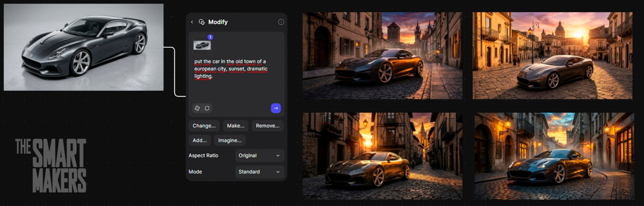Click the 'Modify' panel title
The image size is (644, 206).
pyautogui.click(x=218, y=22)
